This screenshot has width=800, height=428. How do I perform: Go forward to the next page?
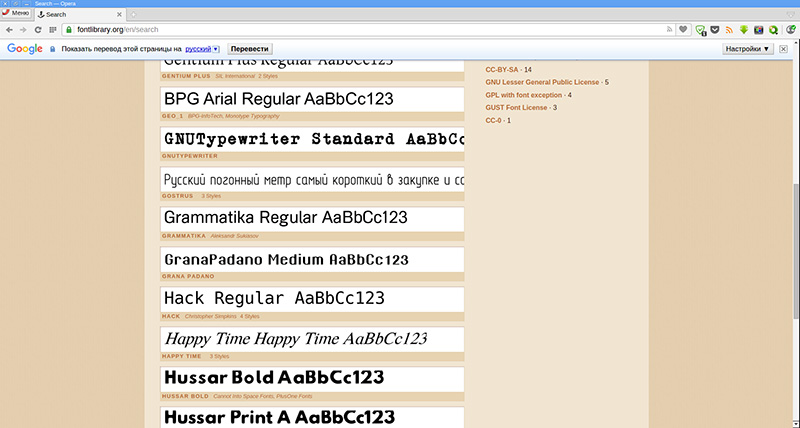[23, 30]
